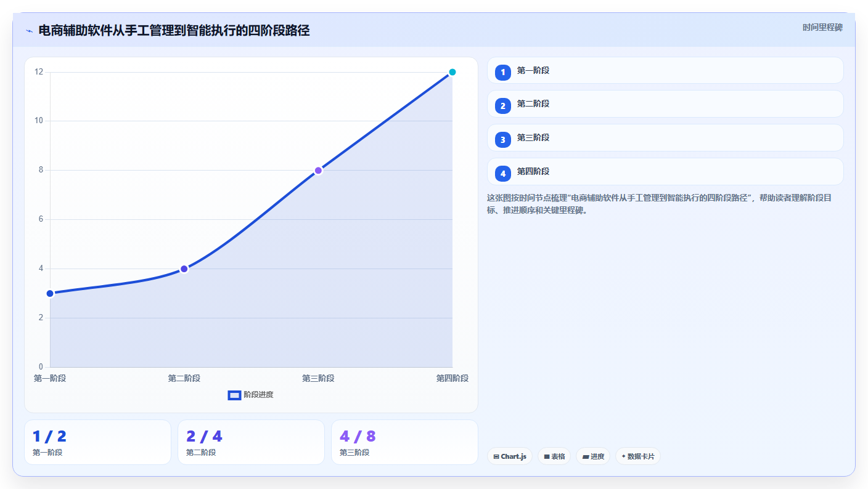This screenshot has height=489, width=868.
Task: Click the title 电商辅助软件从手工管理到智能执行的四阶段路径
Action: click(174, 31)
